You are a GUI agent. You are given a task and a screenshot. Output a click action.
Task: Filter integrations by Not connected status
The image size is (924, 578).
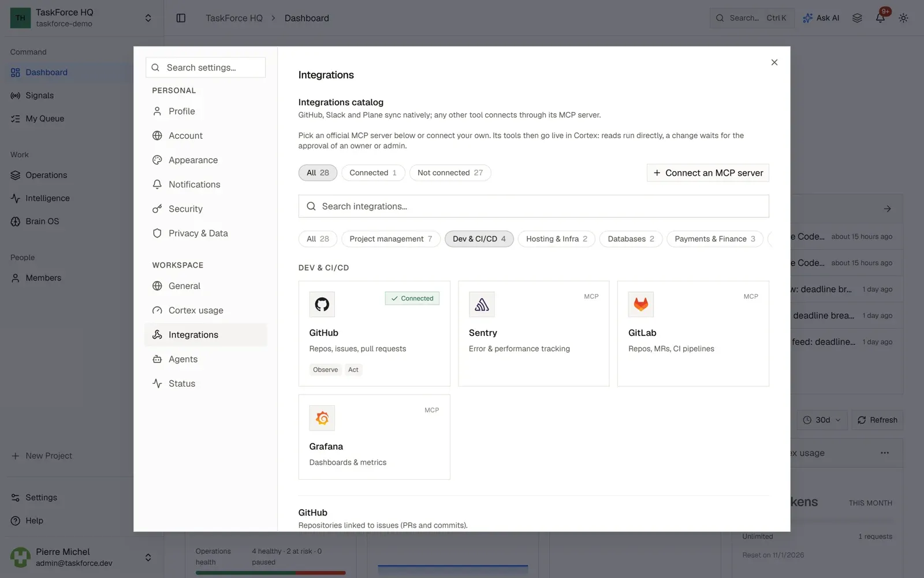(450, 173)
